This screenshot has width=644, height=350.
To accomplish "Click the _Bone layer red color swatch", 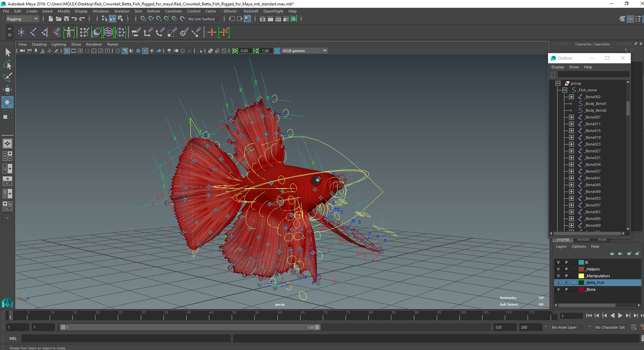I will tap(581, 289).
